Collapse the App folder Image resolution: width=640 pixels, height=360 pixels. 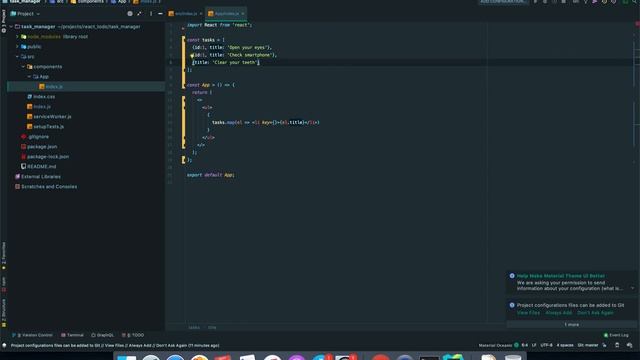point(29,77)
